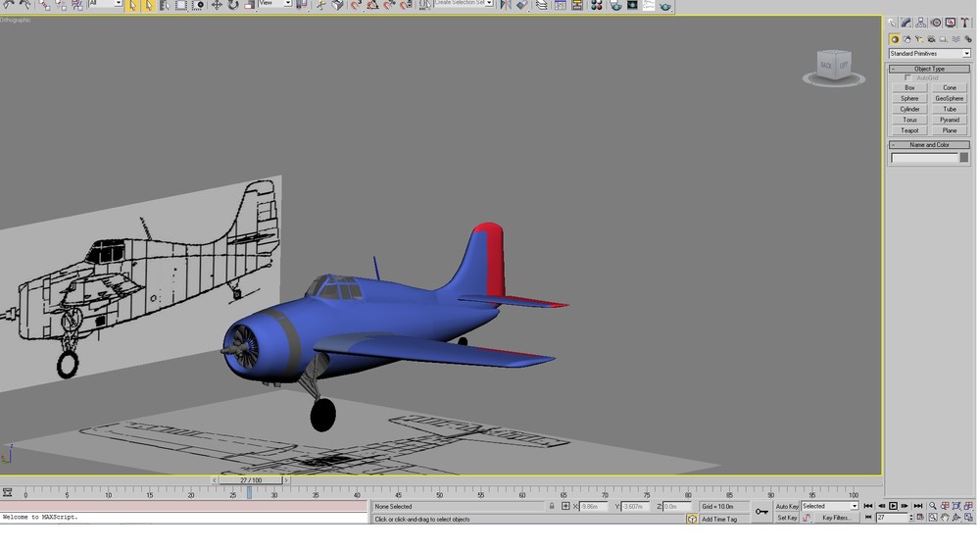Collapse the Object Type rollout

pos(929,69)
